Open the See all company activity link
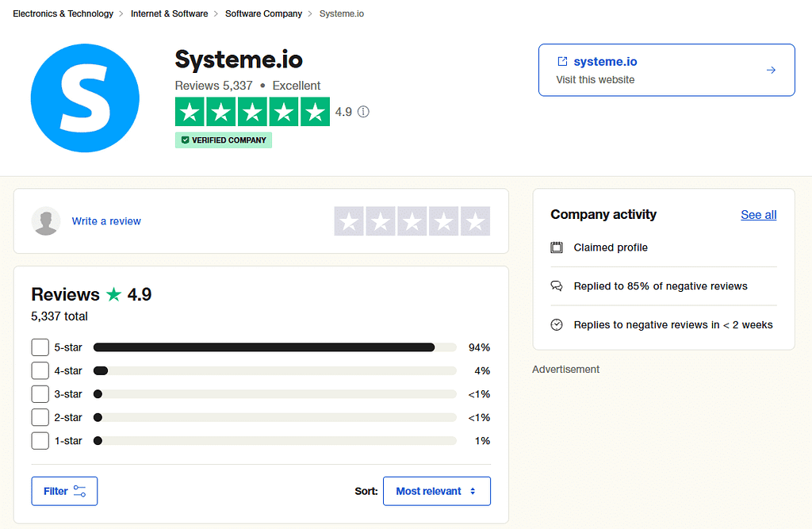The width and height of the screenshot is (812, 529). (759, 214)
